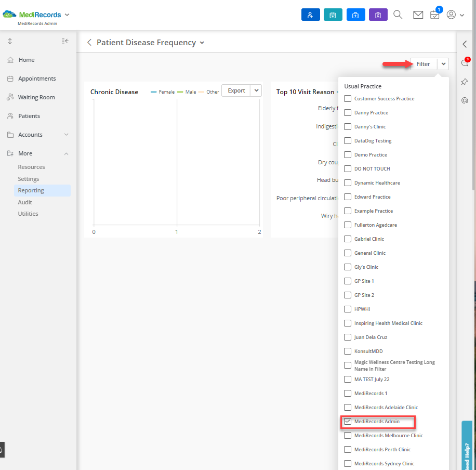Click the Accounts folder icon in sidebar
This screenshot has width=476, height=470.
point(10,135)
